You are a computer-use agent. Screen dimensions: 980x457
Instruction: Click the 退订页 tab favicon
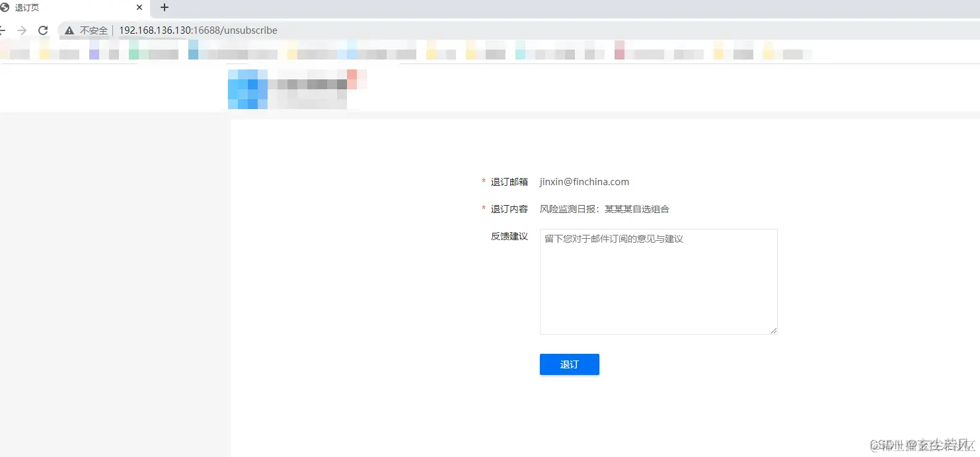click(9, 8)
